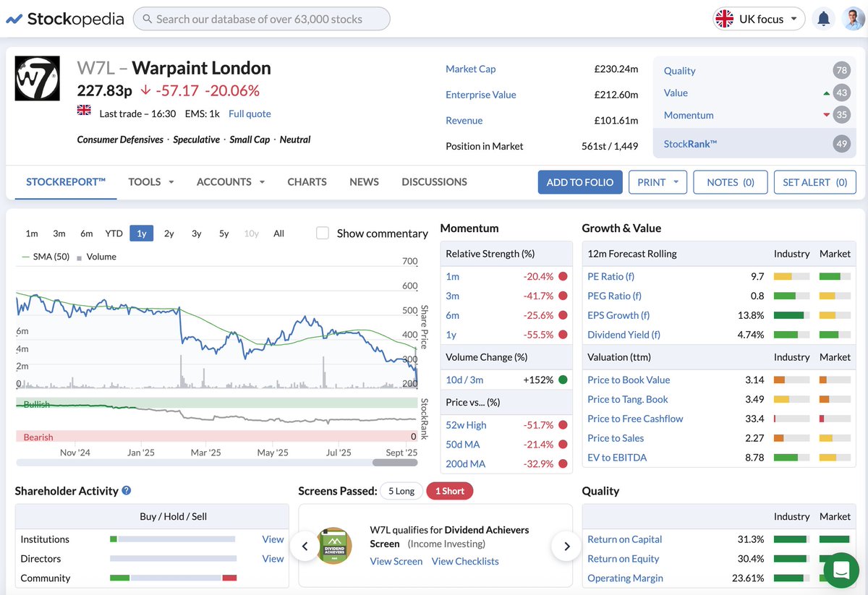Click the Momentum rank score 35

click(841, 115)
